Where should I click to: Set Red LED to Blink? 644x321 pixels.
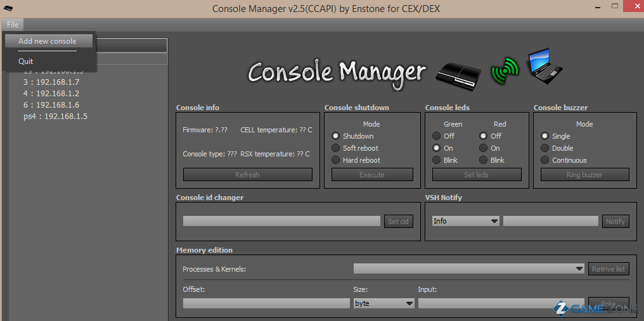coord(484,160)
